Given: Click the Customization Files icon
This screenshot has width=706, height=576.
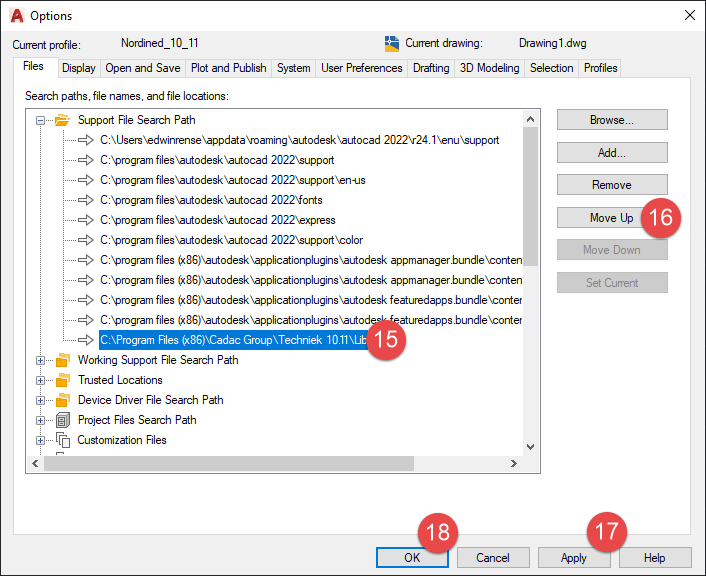Looking at the screenshot, I should pyautogui.click(x=63, y=440).
